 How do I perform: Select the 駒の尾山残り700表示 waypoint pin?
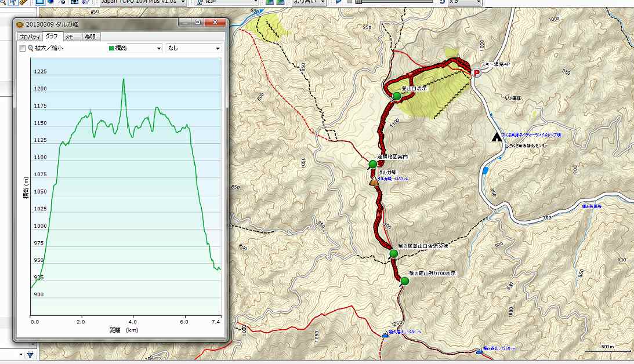[x=404, y=281]
